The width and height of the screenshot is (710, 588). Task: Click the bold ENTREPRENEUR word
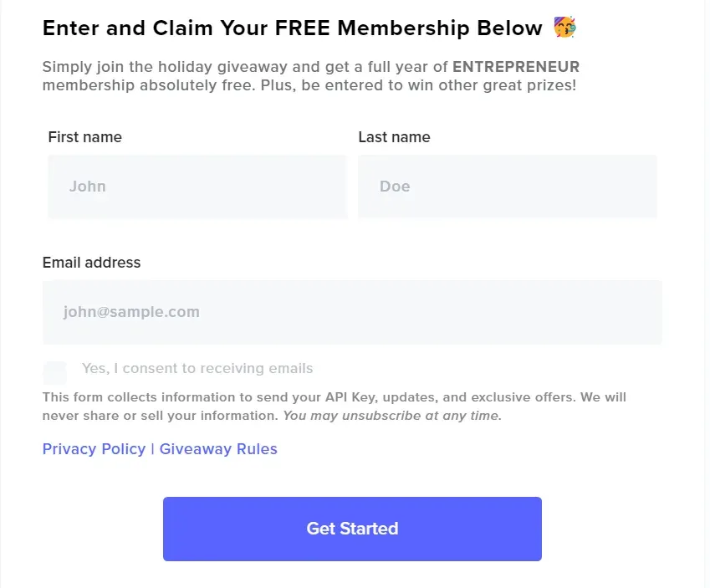516,67
